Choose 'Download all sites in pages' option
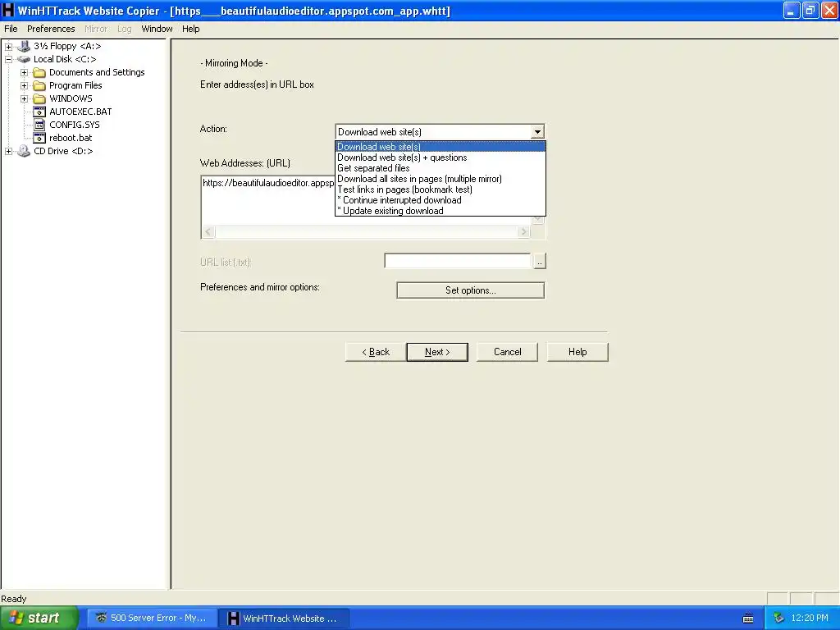This screenshot has width=840, height=630. coord(440,179)
